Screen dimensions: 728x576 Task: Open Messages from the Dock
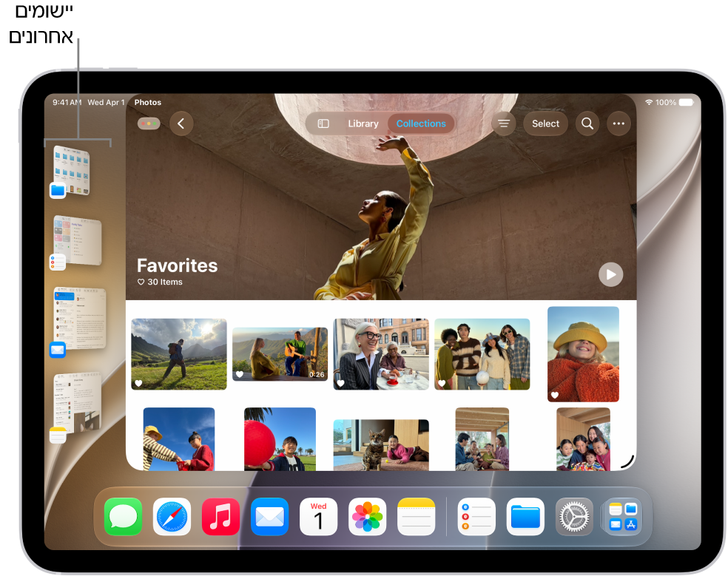[123, 517]
